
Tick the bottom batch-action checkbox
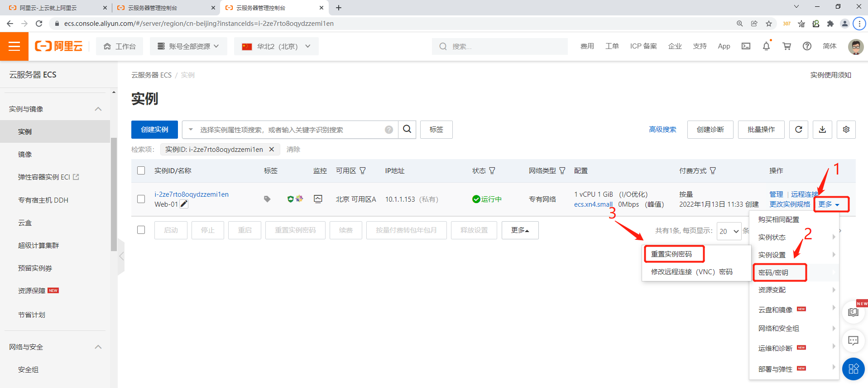tap(141, 230)
